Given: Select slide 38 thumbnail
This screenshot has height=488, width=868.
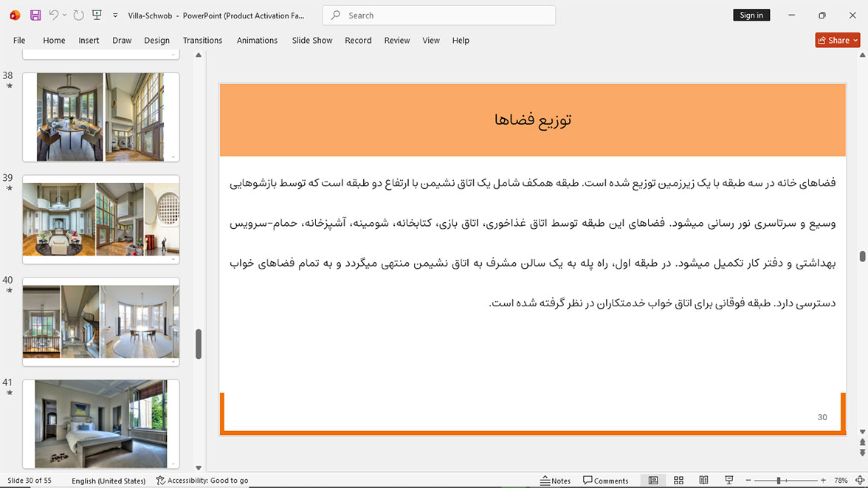Looking at the screenshot, I should click(x=100, y=117).
